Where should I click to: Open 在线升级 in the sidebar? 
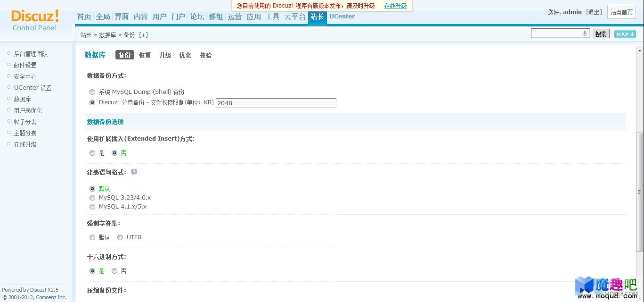[25, 144]
